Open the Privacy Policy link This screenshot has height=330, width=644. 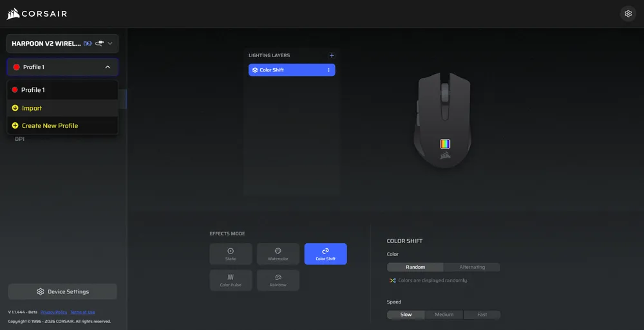coord(54,313)
